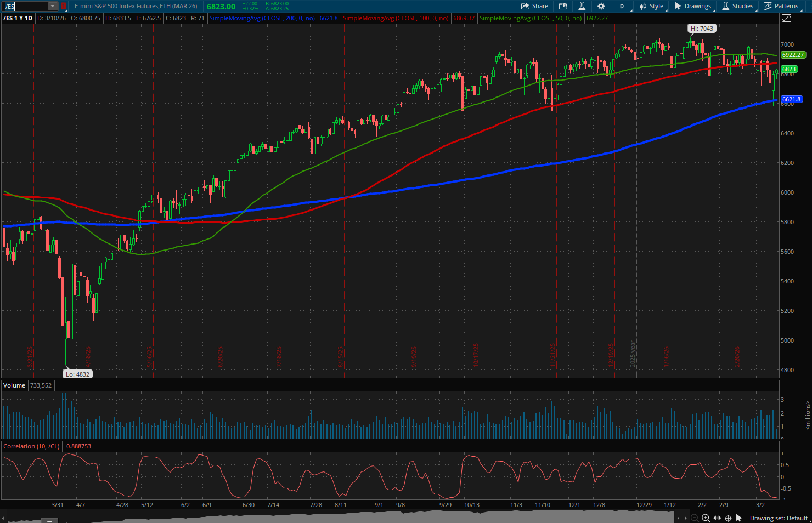Toggle the SimpleMovingAvg (CLOSE, 200) study label
Viewport: 812px width, 523px height.
(x=262, y=18)
